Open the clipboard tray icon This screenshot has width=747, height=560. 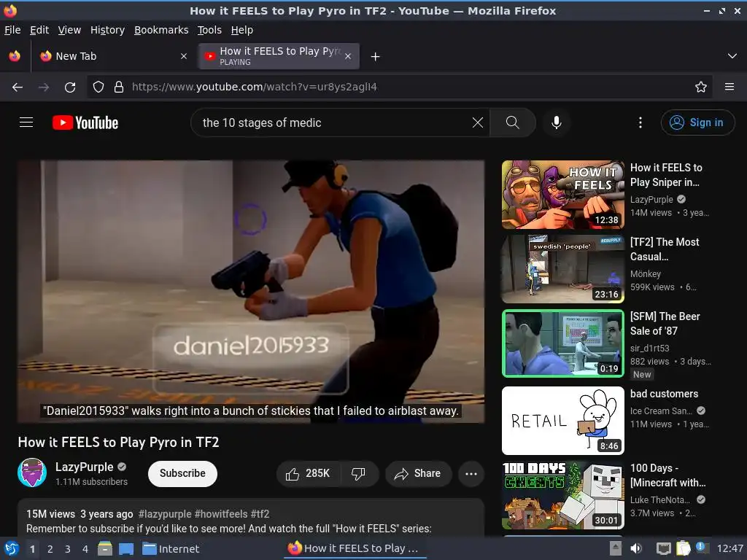click(683, 548)
